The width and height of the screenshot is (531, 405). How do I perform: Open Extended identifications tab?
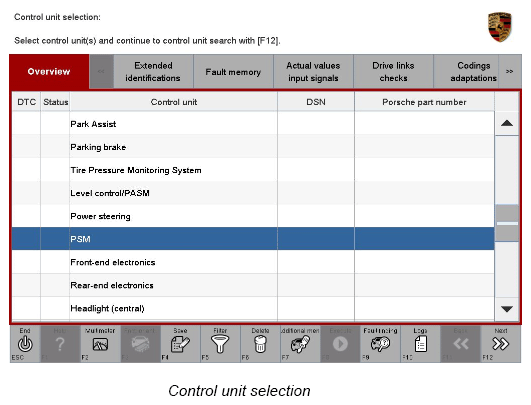[153, 71]
